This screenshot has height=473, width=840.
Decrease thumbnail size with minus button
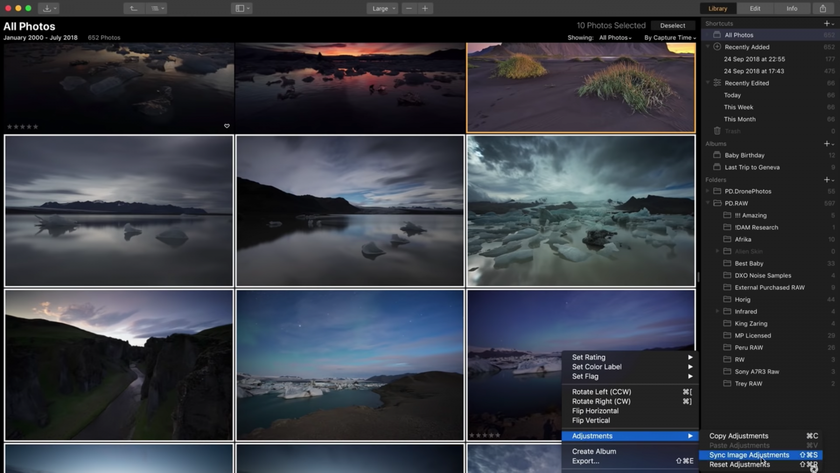[x=409, y=8]
